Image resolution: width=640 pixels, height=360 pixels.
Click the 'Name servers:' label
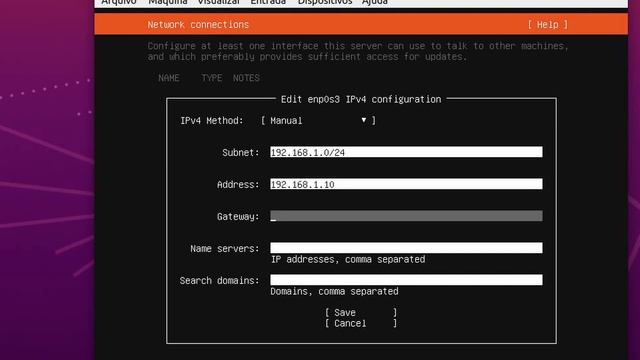click(224, 249)
